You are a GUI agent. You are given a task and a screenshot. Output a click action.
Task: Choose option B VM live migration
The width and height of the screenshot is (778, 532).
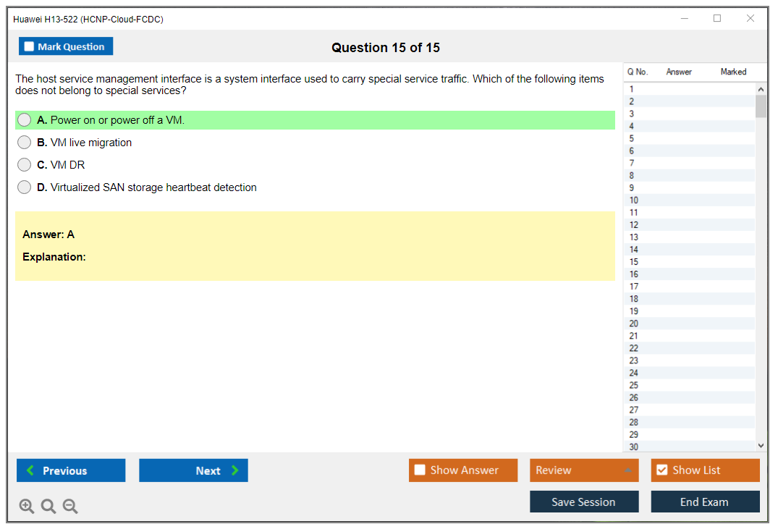tap(25, 143)
